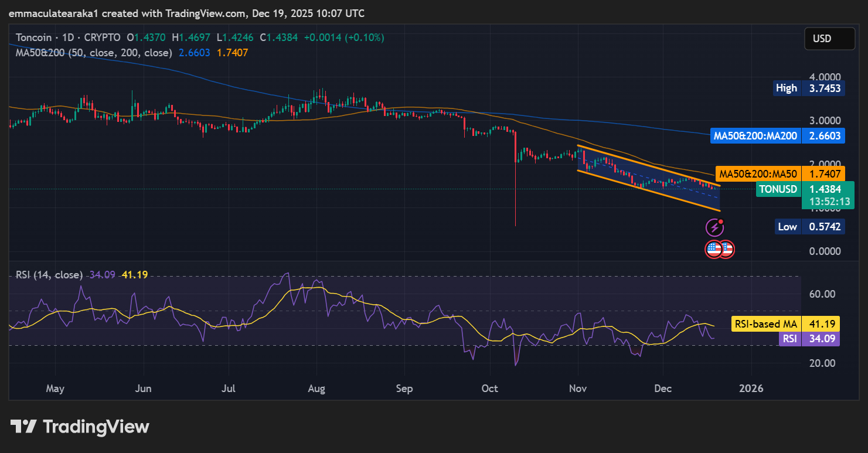This screenshot has height=453, width=868.
Task: Click the High 3.7453 price label
Action: coord(809,88)
